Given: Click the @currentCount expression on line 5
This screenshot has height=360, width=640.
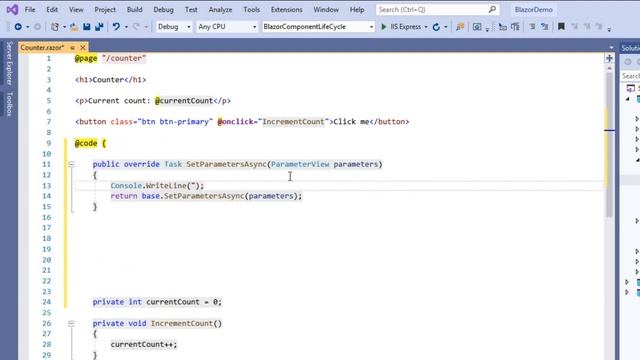Looking at the screenshot, I should (x=184, y=101).
